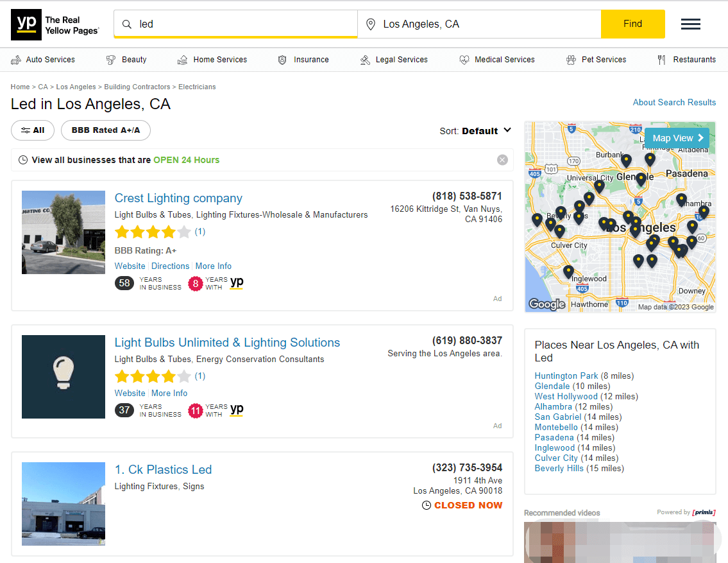728x563 pixels.
Task: Open Huntington Park nearby place link
Action: (566, 376)
